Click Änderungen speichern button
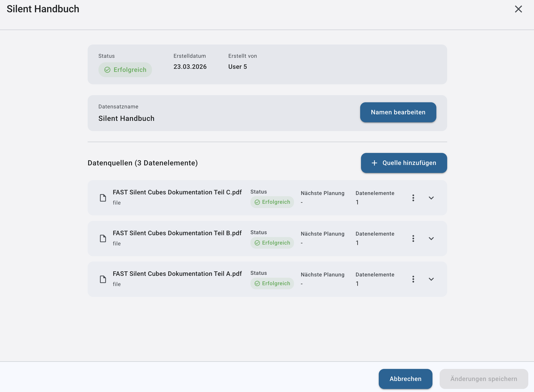 coord(484,379)
